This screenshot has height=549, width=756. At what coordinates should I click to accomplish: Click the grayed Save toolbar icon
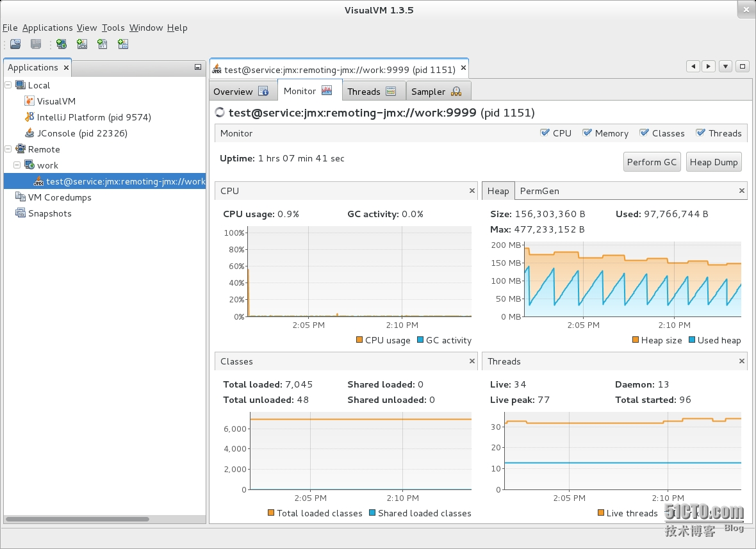[36, 44]
